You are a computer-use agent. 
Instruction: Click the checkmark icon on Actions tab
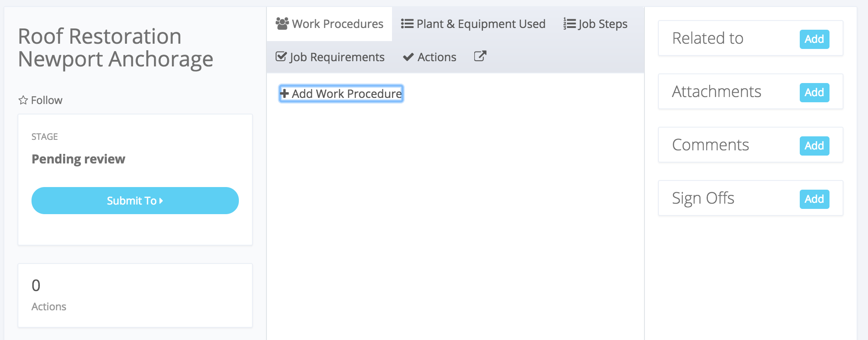(x=408, y=57)
